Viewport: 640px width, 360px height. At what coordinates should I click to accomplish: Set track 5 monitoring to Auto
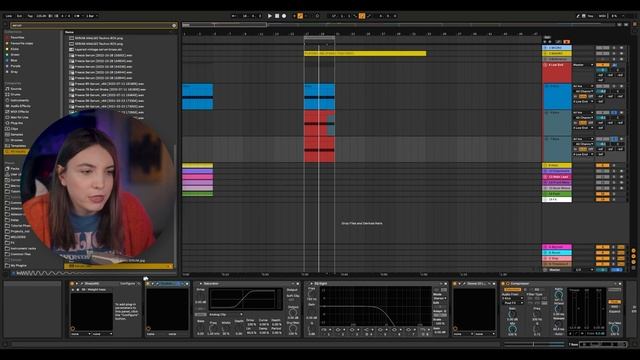pyautogui.click(x=584, y=96)
